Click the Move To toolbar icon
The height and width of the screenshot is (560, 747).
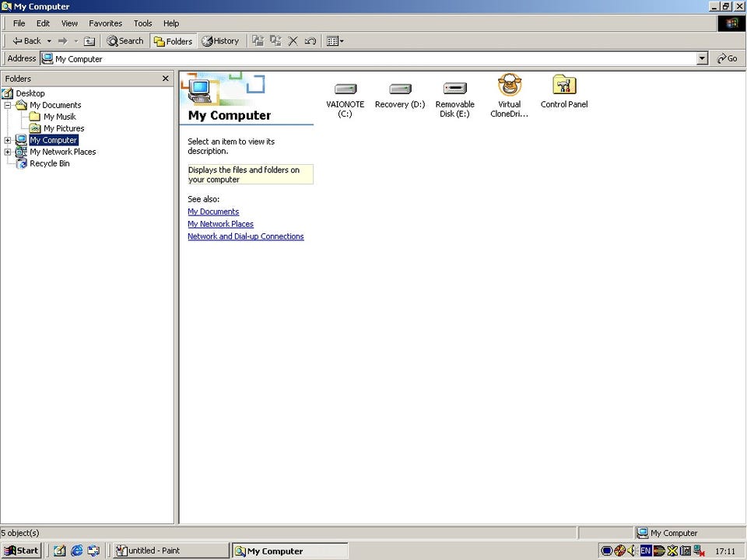[x=258, y=41]
